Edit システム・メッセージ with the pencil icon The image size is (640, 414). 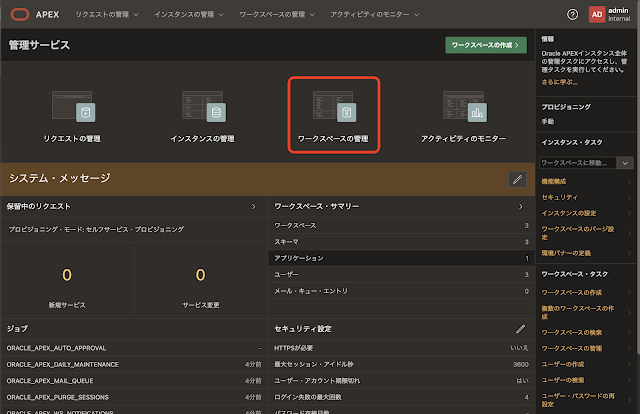pos(517,179)
